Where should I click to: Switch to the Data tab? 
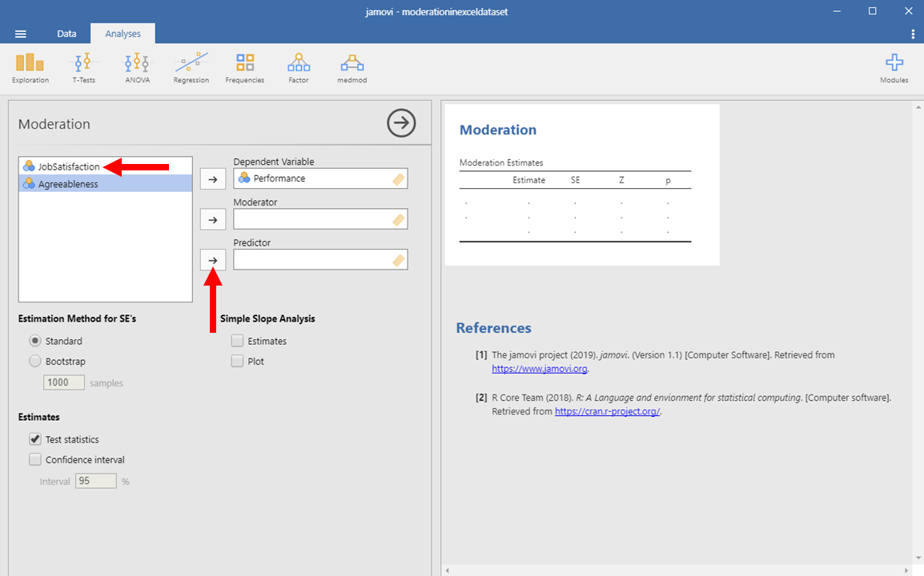pos(66,34)
